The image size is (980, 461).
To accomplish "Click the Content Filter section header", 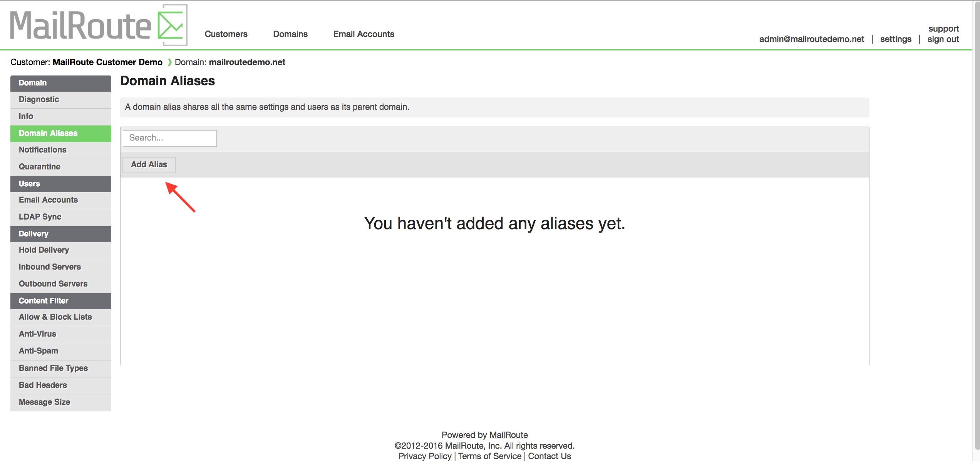I will click(61, 301).
